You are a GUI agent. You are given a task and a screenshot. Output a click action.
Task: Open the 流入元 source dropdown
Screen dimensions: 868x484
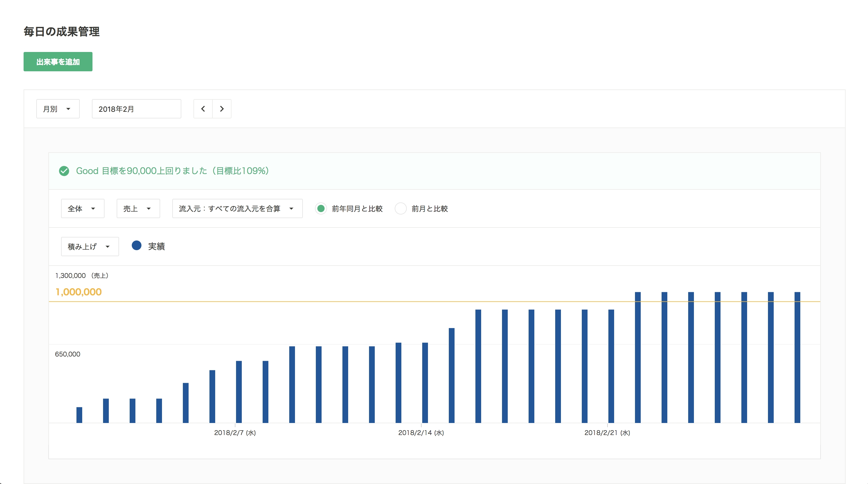237,208
